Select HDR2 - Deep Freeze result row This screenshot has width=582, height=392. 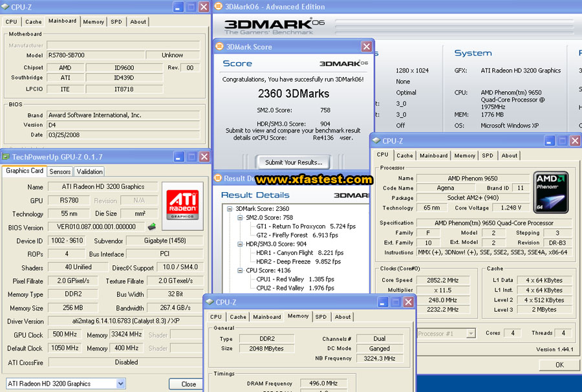pos(298,262)
